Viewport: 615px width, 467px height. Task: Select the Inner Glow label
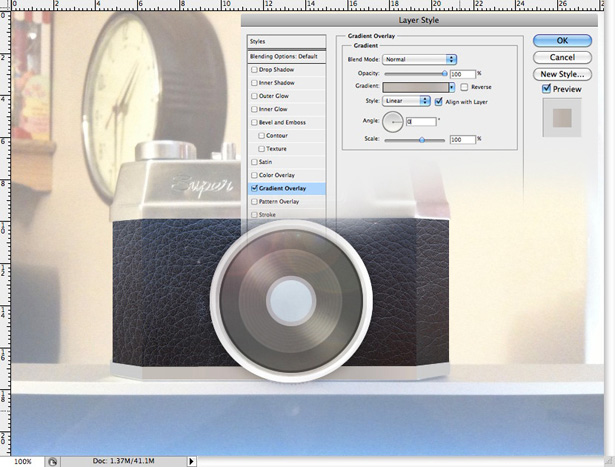(273, 109)
